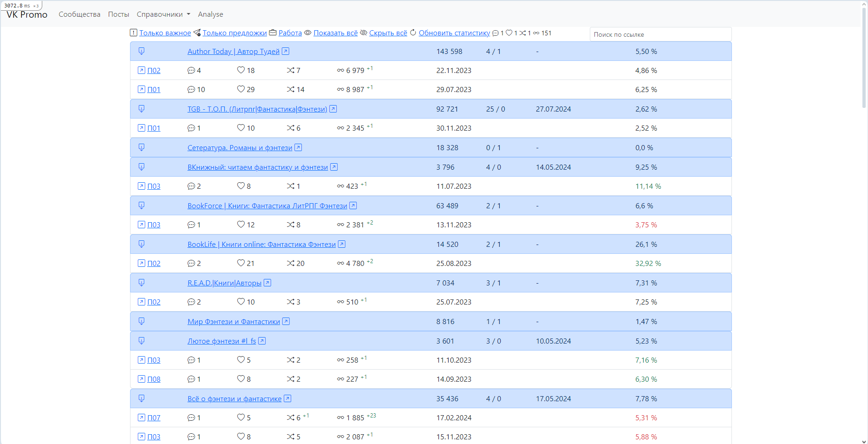The width and height of the screenshot is (868, 444).
Task: Open external link icon beside П07 post
Action: click(x=142, y=417)
